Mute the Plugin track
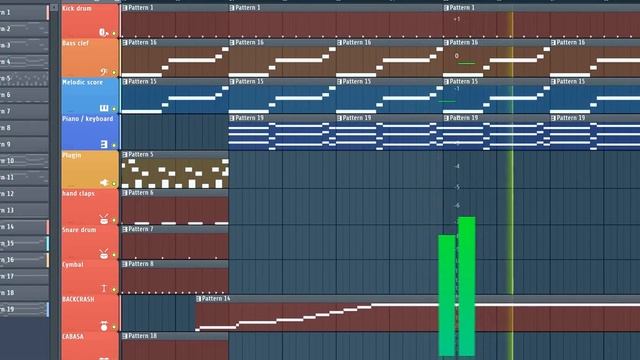 click(114, 184)
